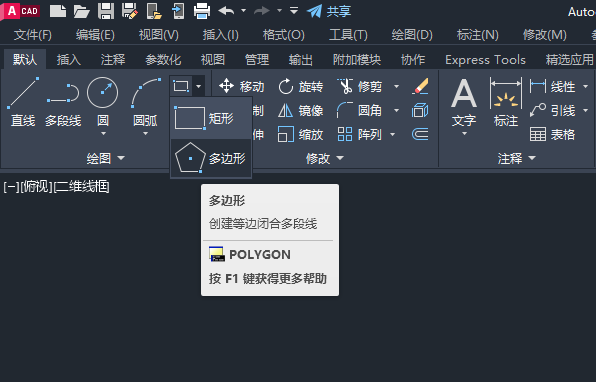Select the 直线 line tool
This screenshot has height=382, width=596.
coord(23,102)
